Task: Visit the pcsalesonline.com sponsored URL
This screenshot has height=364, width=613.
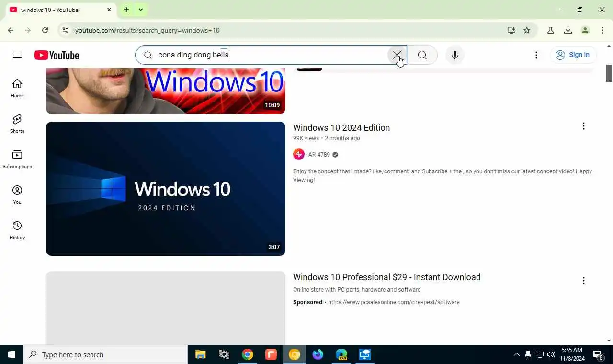Action: coord(394,302)
